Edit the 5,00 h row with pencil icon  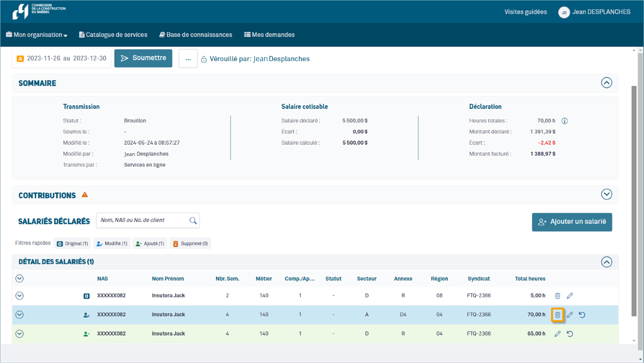pyautogui.click(x=570, y=295)
